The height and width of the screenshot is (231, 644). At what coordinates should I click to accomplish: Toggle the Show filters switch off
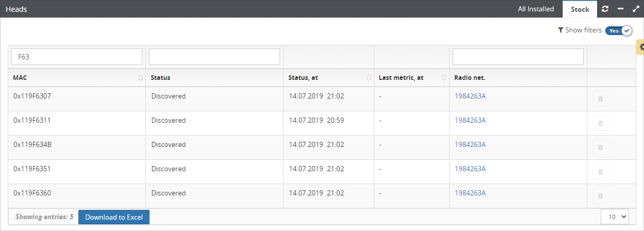(x=618, y=30)
